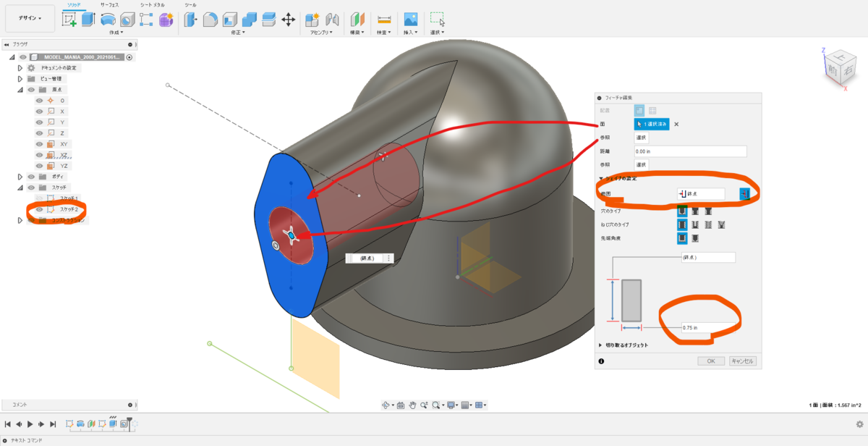Switch to the シート メタル tab
Screen dimensions: 868x446
point(152,4)
